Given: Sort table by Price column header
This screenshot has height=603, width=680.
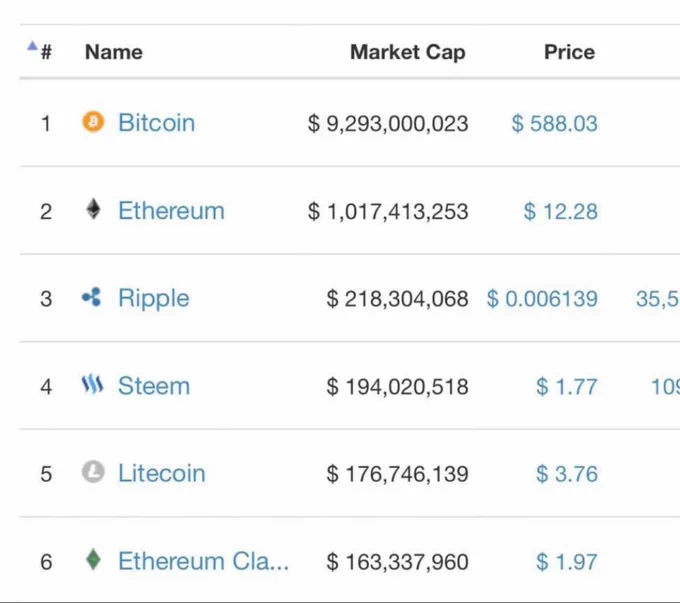Looking at the screenshot, I should pos(569,52).
